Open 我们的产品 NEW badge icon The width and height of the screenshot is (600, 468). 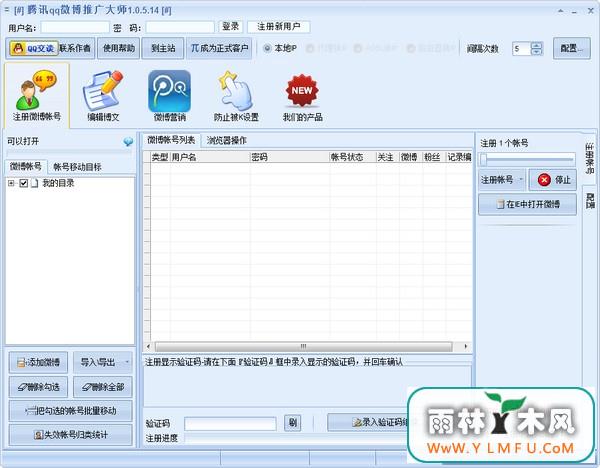302,98
